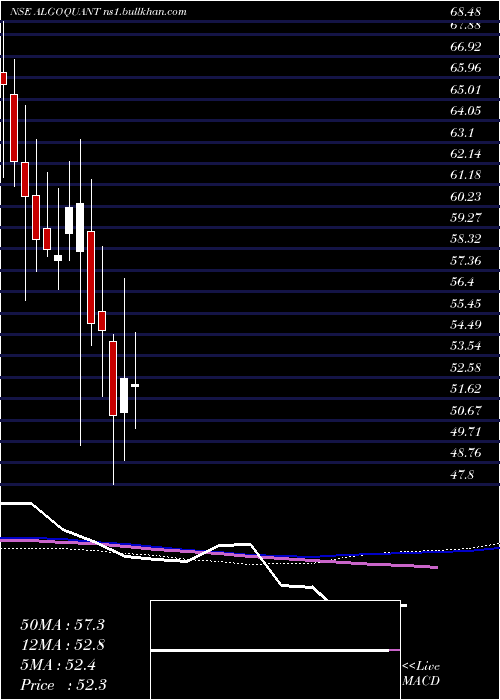Click the <<Live MACD label

421,673
